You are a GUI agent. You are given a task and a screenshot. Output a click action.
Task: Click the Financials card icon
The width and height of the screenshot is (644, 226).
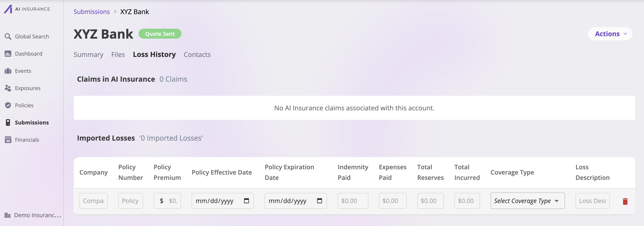8,140
